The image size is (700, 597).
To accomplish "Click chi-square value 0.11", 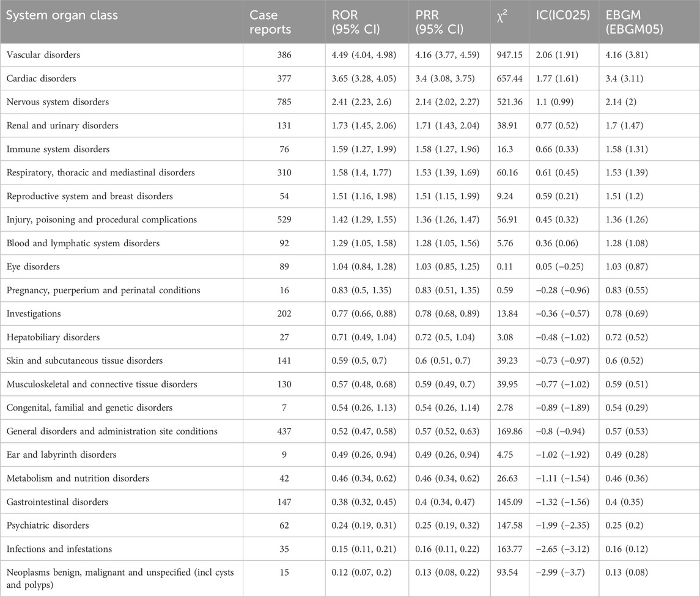I will 504,267.
